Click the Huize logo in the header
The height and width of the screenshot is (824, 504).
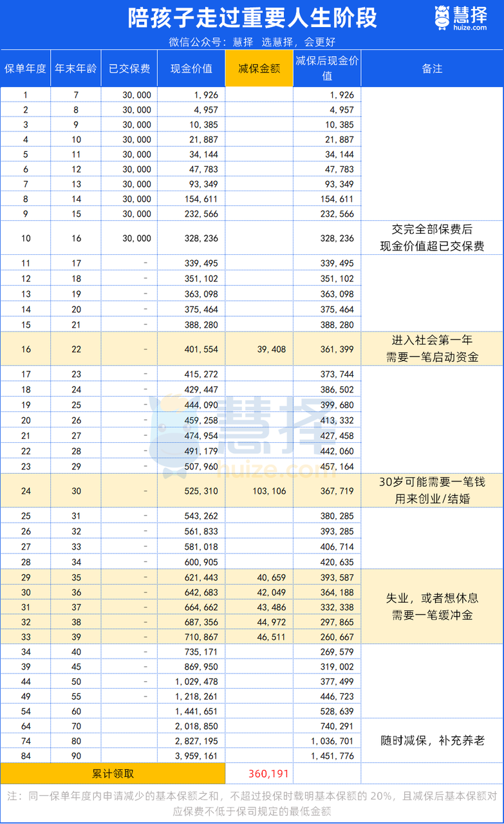coord(460,17)
